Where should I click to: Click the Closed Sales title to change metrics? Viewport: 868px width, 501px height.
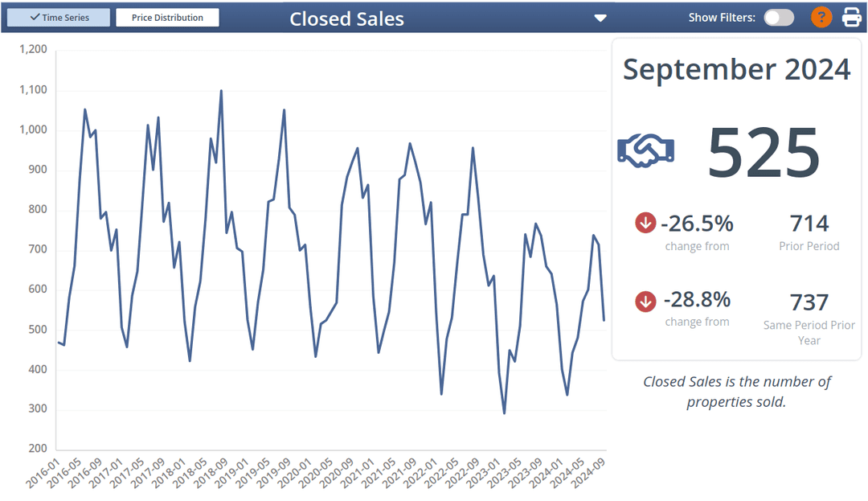tap(346, 18)
